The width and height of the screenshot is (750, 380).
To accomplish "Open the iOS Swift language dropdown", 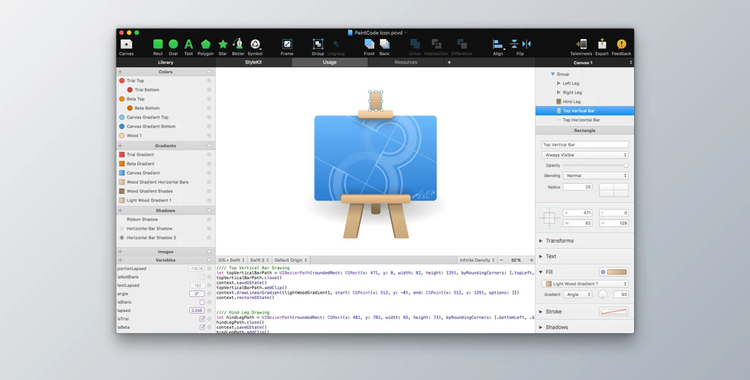I will click(x=231, y=260).
